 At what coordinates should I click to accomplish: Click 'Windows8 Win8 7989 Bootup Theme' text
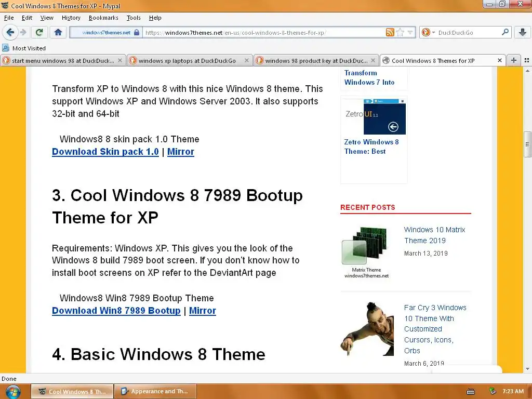click(137, 298)
